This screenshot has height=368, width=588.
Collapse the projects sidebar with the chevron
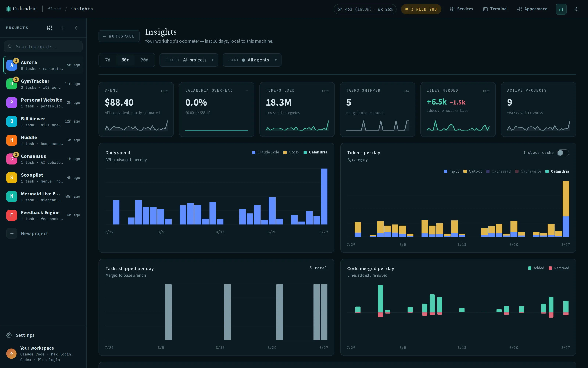76,28
